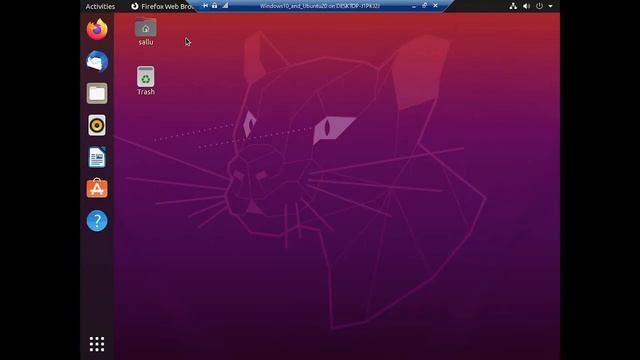Click the volume speaker icon
640x360 pixels.
click(527, 6)
